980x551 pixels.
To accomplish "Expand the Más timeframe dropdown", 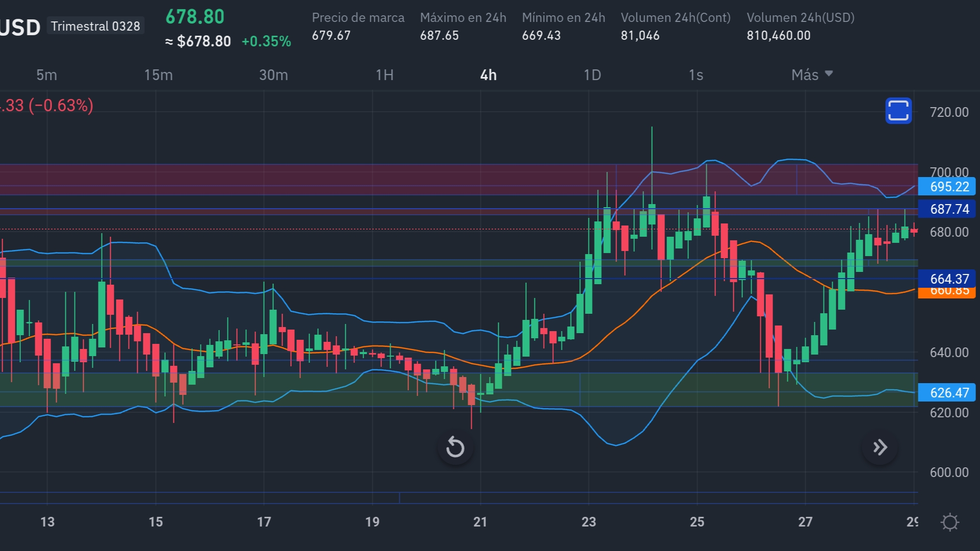I will [812, 75].
